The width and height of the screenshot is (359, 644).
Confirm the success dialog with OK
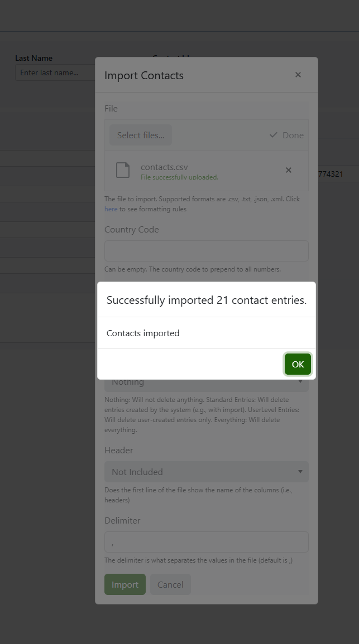298,364
